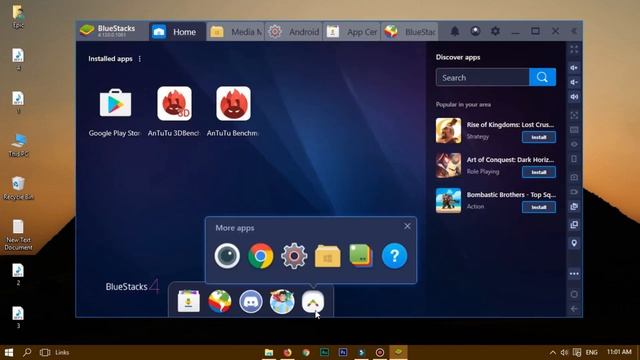Install Art of Conquest: Dark Horizon
Screen dimensions: 640x360
[x=539, y=172]
